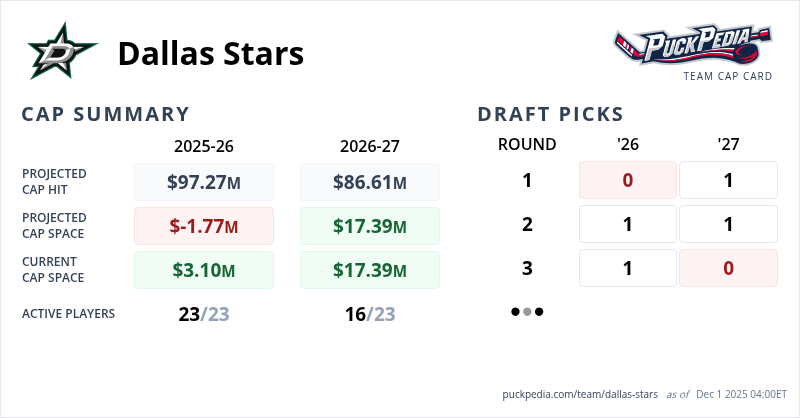This screenshot has height=418, width=800.
Task: Select the 2026-27 projected cap hit $86.61M
Action: click(370, 182)
